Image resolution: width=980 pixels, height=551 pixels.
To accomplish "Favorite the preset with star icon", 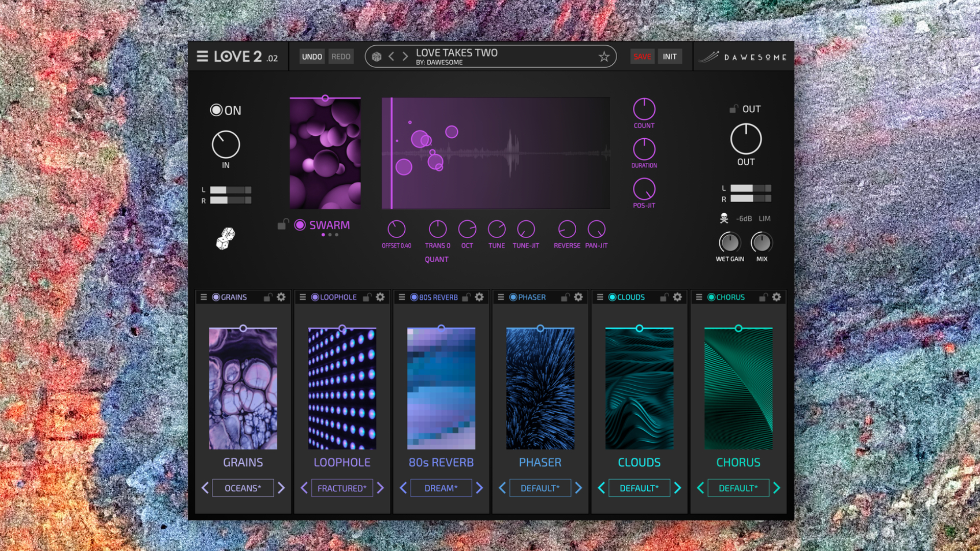I will click(x=604, y=57).
